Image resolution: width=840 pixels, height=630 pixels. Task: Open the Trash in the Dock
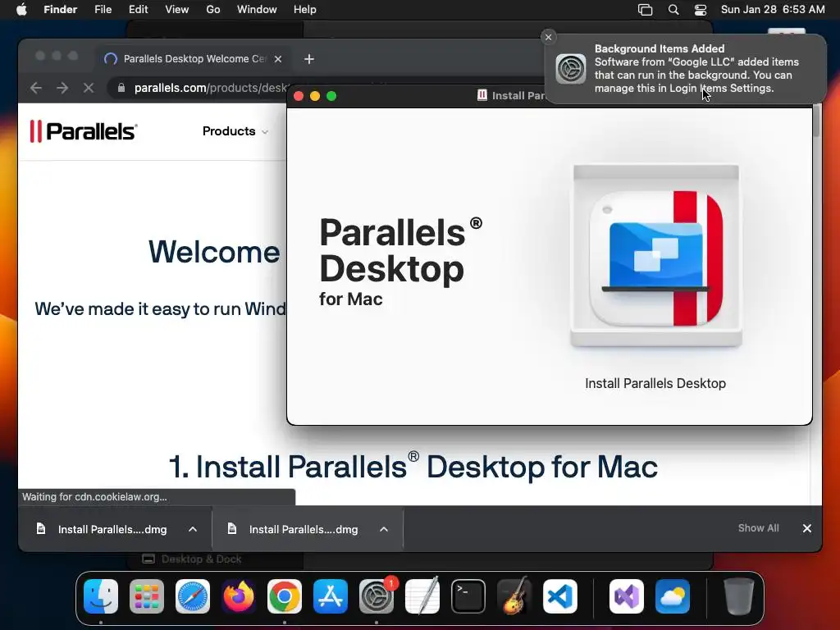pos(739,596)
